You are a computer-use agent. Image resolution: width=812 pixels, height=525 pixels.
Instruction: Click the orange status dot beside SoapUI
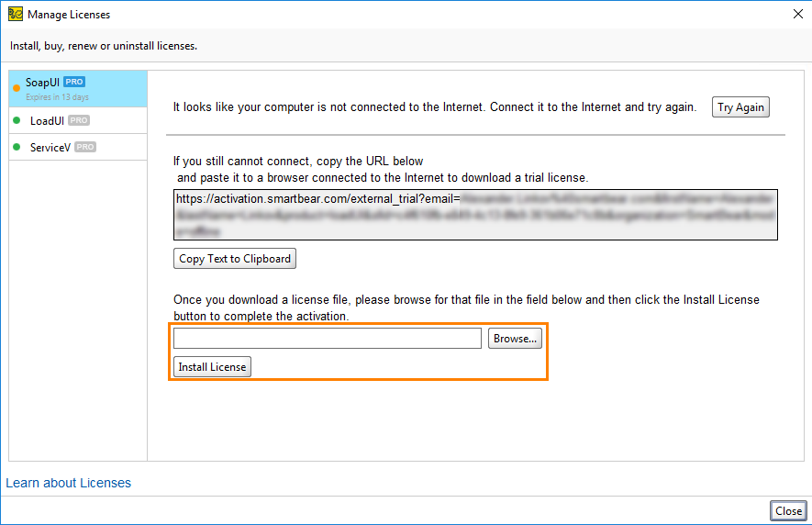[x=17, y=88]
